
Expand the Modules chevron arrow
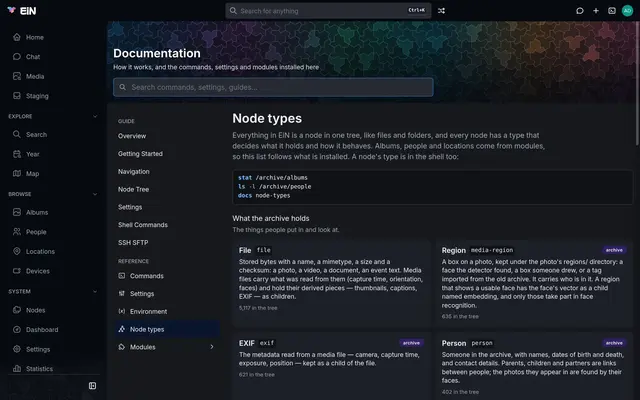click(212, 347)
